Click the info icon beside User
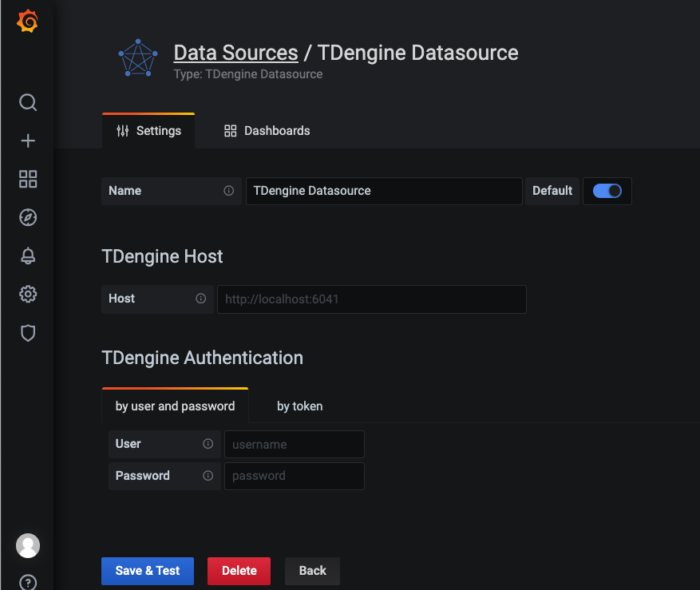 pos(208,444)
